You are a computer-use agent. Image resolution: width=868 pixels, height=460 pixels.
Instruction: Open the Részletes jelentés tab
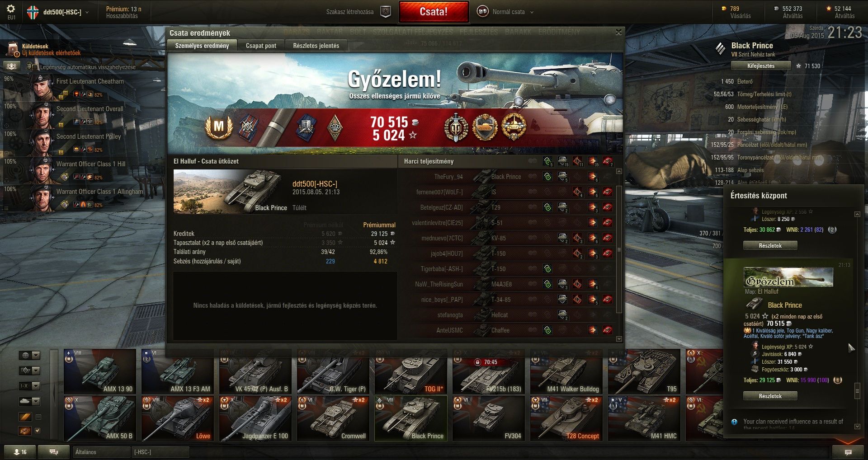[x=316, y=46]
